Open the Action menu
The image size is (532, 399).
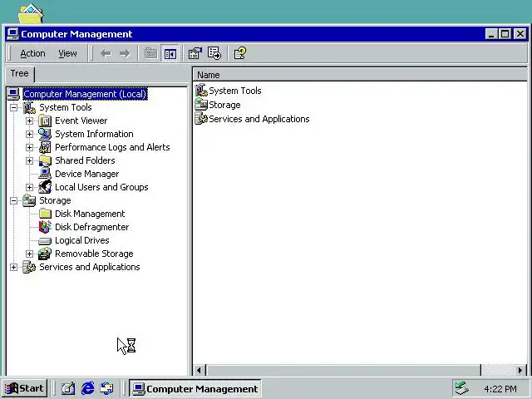(32, 53)
